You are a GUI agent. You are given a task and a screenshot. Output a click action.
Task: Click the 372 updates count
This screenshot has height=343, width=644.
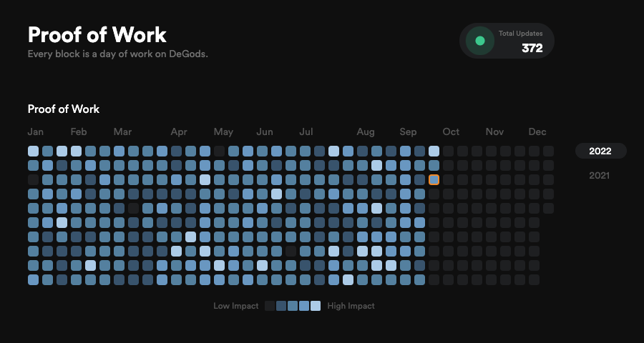532,48
